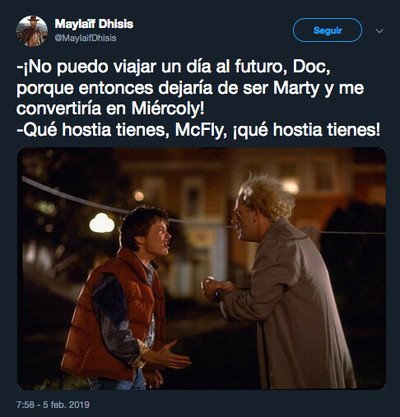Click the tweet line starting '-¡No puedo viajar'

coord(173,68)
